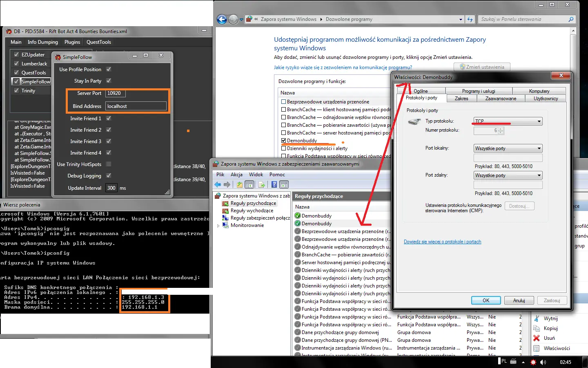Switch to the Komputery tab

coord(539,91)
